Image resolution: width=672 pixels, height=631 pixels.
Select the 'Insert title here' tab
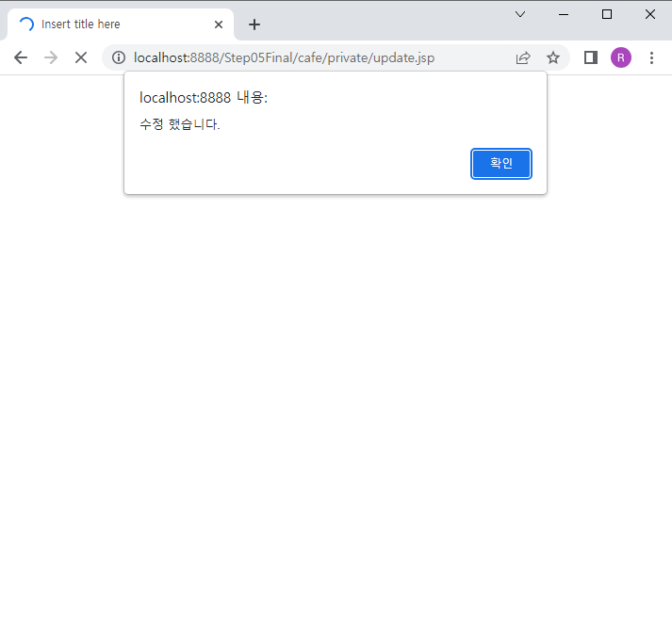(x=120, y=24)
